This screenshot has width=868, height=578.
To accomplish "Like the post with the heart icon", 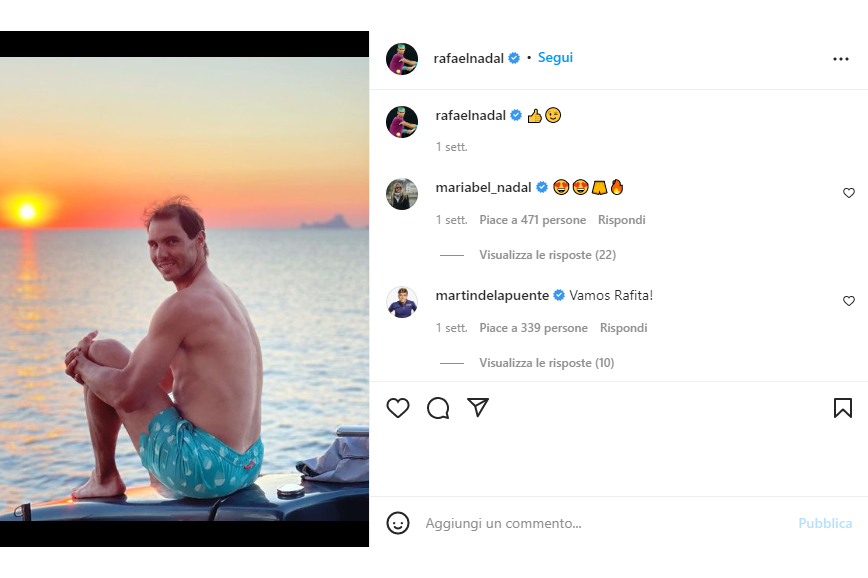I will coord(398,408).
